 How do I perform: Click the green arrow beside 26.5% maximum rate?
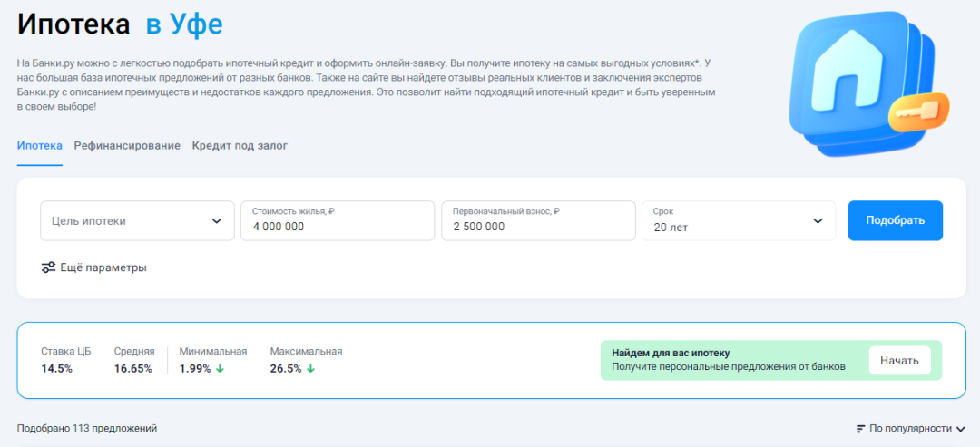pyautogui.click(x=310, y=368)
